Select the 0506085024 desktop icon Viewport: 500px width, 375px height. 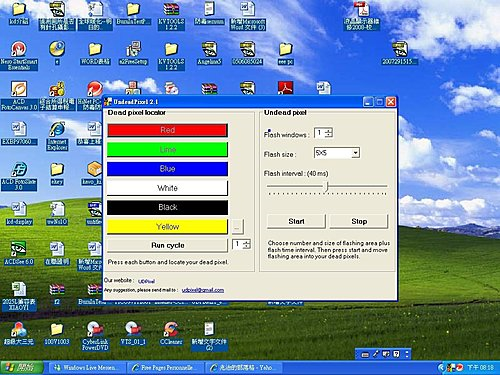point(247,53)
